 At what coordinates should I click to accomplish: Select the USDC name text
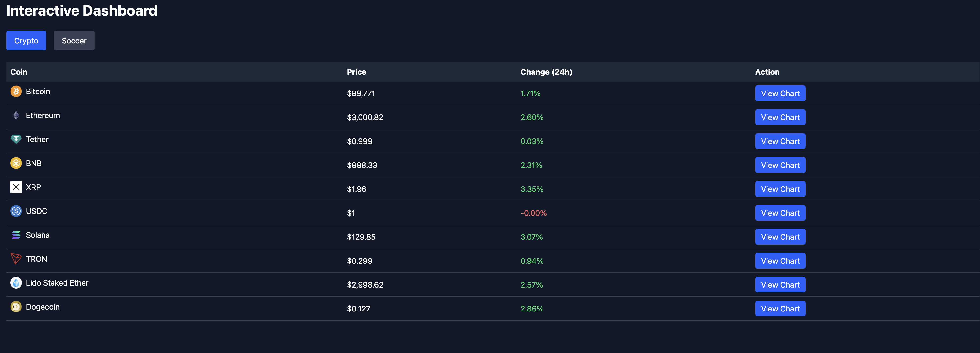(37, 211)
